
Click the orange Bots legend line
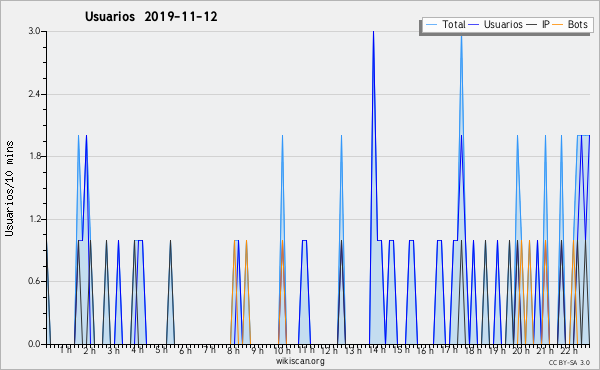(x=558, y=25)
